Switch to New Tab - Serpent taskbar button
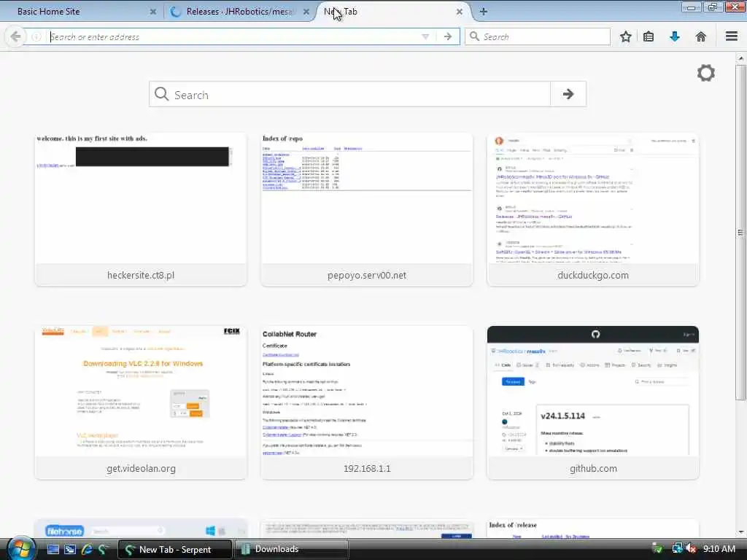 (175, 549)
